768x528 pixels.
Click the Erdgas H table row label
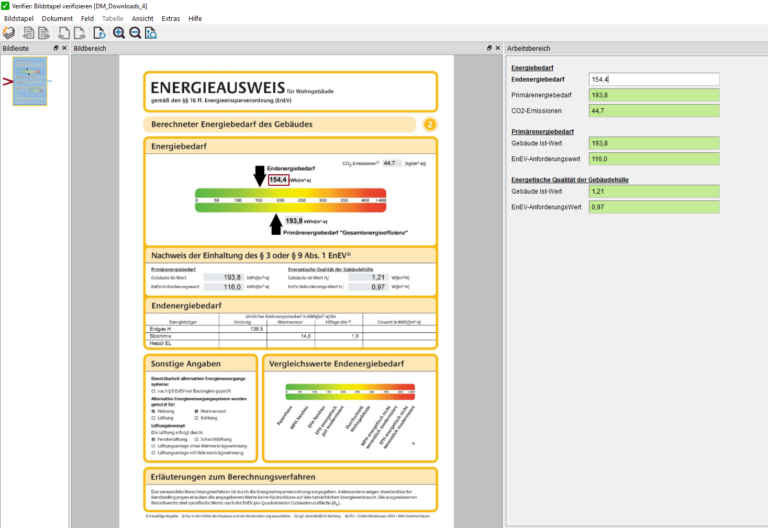point(160,329)
